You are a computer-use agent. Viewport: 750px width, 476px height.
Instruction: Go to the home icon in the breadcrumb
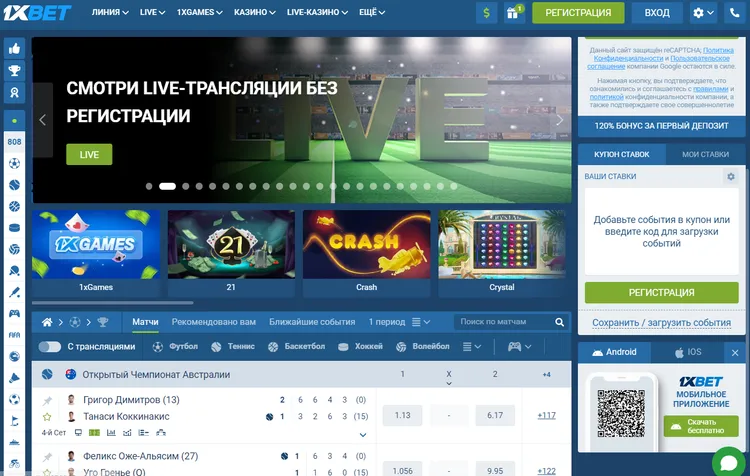(47, 322)
